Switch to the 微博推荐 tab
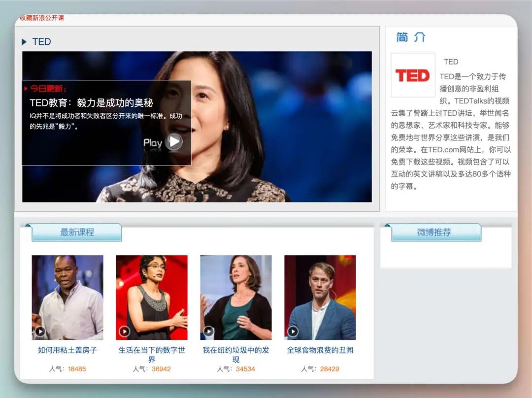The height and width of the screenshot is (398, 532). click(x=435, y=232)
